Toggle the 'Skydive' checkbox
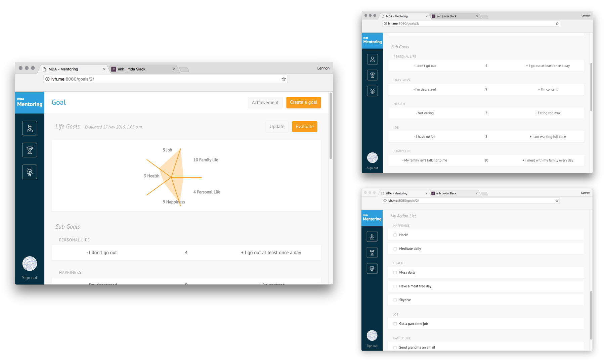Image resolution: width=604 pixels, height=364 pixels. (395, 300)
